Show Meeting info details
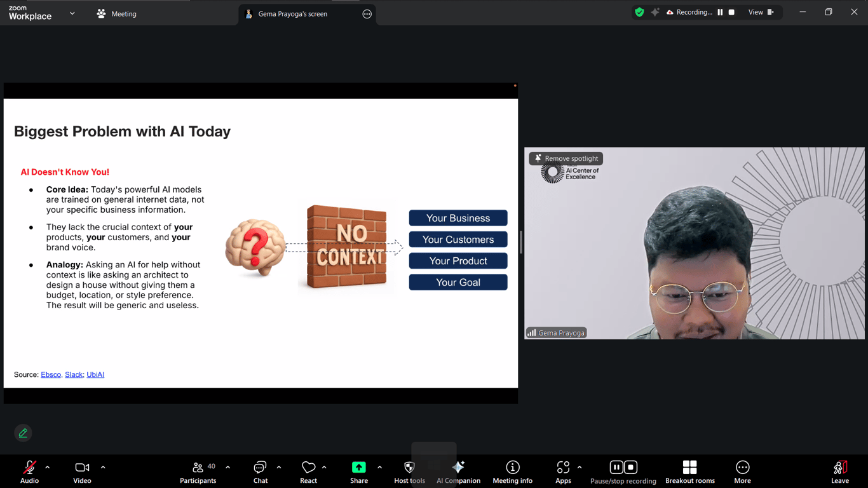The height and width of the screenshot is (488, 868). (512, 472)
